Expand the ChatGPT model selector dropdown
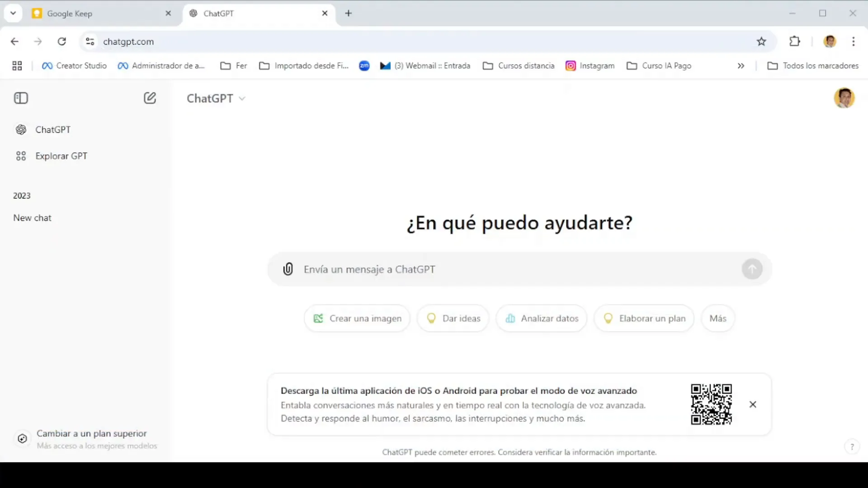The width and height of the screenshot is (868, 488). click(216, 99)
